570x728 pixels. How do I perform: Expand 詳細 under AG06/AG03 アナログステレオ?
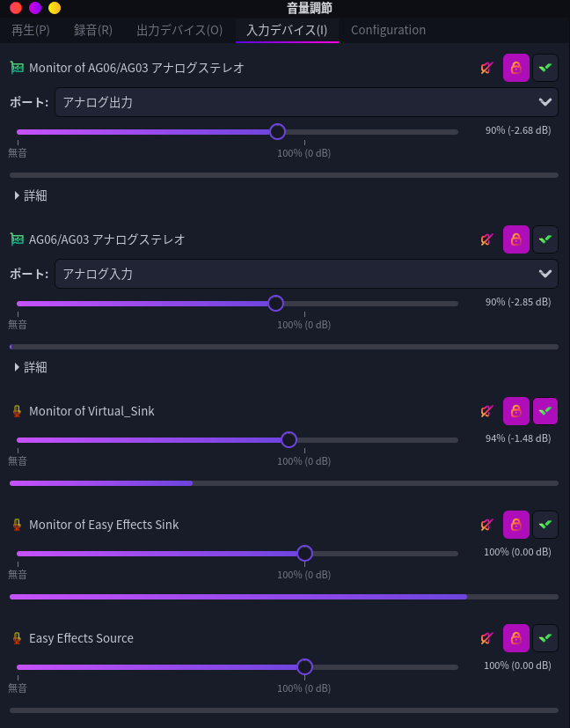point(31,367)
